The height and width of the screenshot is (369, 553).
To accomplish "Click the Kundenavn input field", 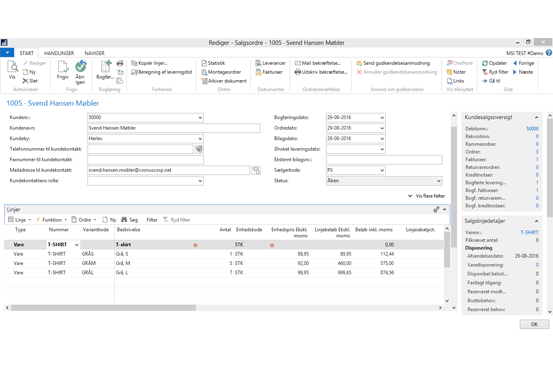I will [174, 128].
